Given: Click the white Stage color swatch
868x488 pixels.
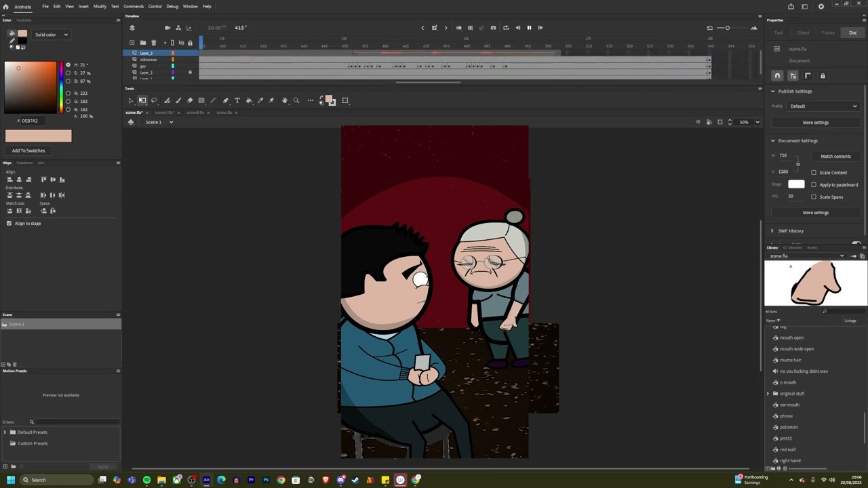Looking at the screenshot, I should 796,184.
